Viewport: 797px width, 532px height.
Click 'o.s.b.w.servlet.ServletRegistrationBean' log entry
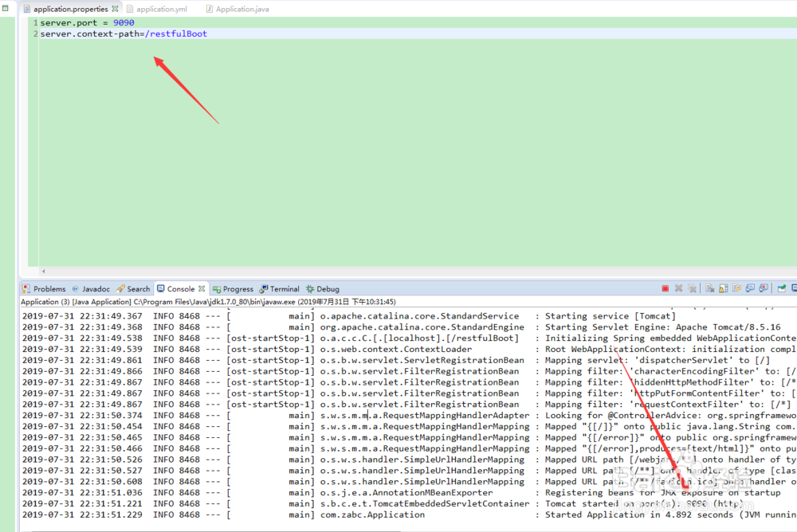(x=422, y=360)
